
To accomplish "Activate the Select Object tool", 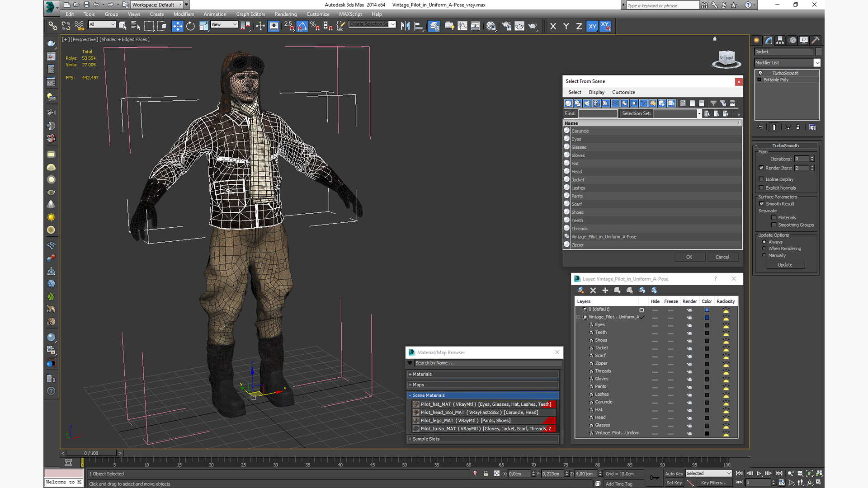I will tap(123, 26).
